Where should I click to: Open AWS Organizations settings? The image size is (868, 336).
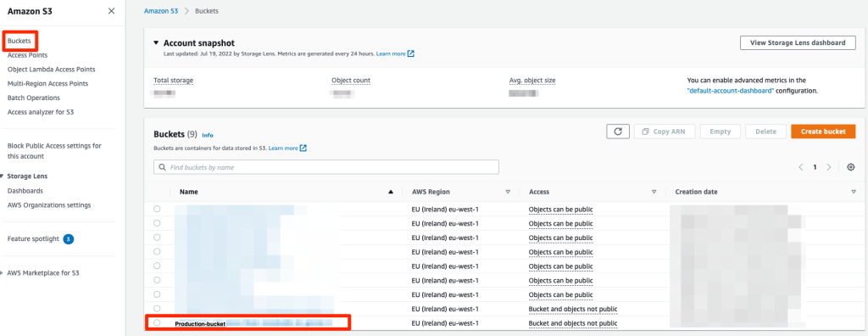[x=49, y=204]
